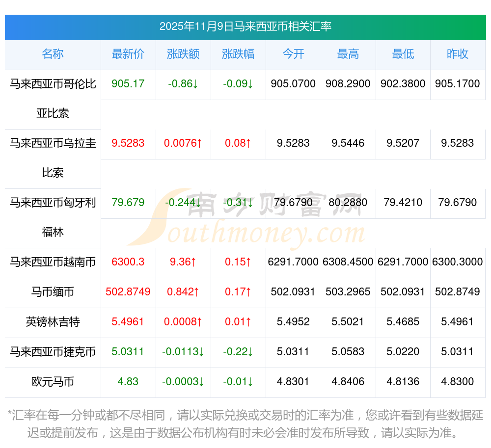The width and height of the screenshot is (491, 448).
Task: Open the 英镑林吉特 currency pair
Action: tap(53, 322)
